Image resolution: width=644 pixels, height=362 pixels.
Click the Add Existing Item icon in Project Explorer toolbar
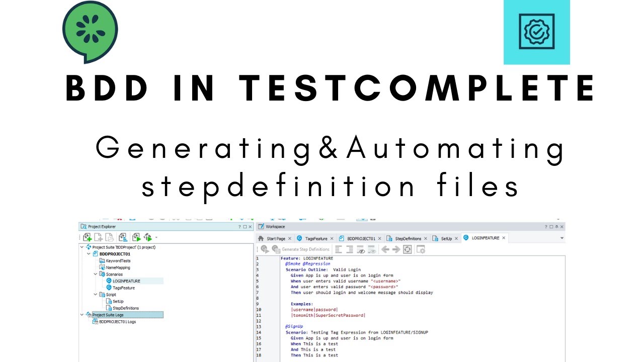109,237
